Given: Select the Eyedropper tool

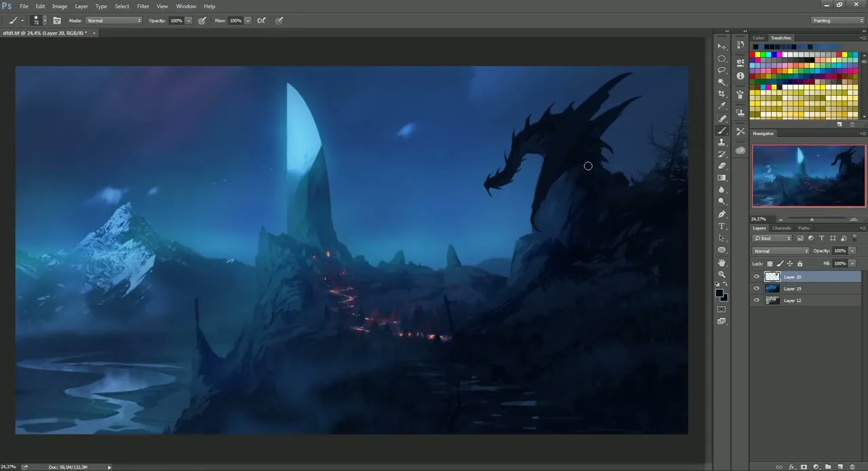Looking at the screenshot, I should click(722, 106).
